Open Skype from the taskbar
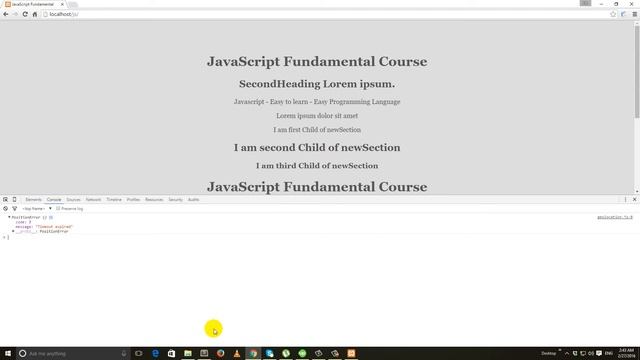The height and width of the screenshot is (360, 640). [269, 353]
